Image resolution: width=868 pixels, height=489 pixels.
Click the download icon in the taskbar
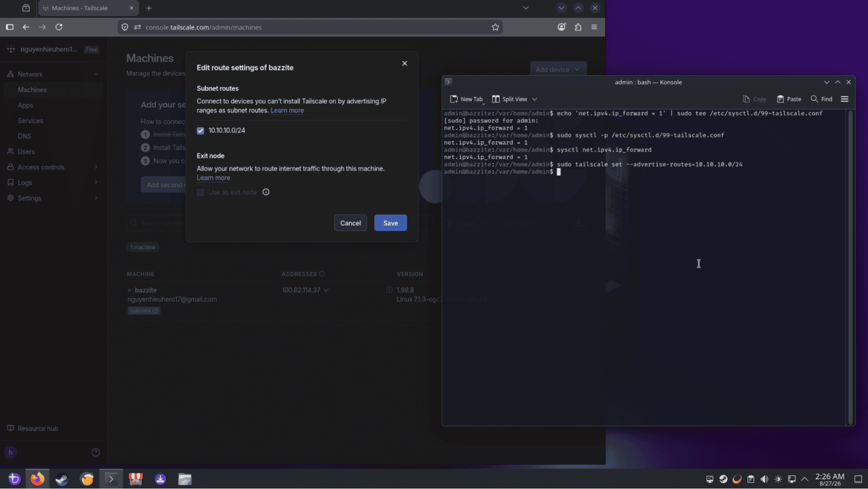point(160,479)
